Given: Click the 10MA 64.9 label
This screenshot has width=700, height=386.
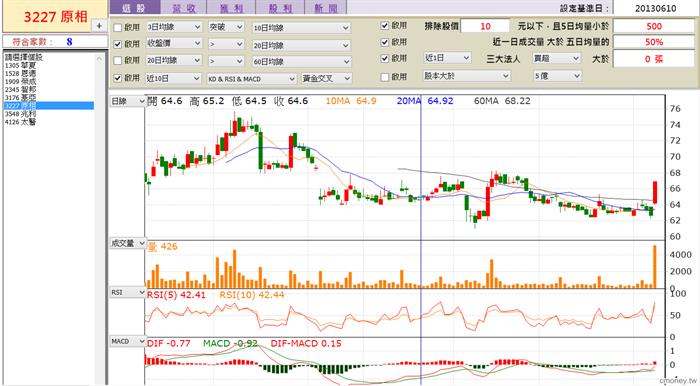Looking at the screenshot, I should (351, 101).
